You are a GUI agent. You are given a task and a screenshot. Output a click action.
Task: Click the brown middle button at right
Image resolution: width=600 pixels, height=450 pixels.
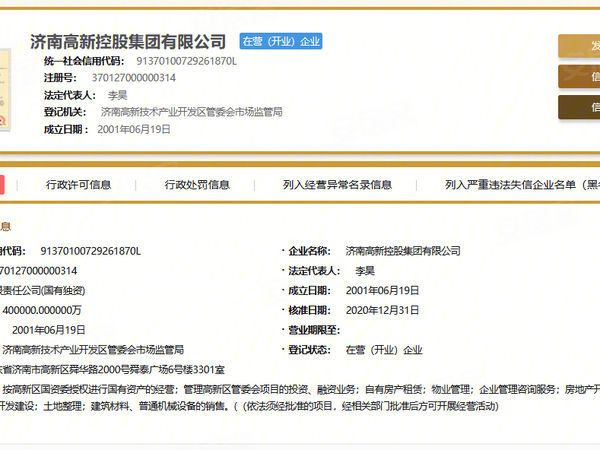coord(579,77)
